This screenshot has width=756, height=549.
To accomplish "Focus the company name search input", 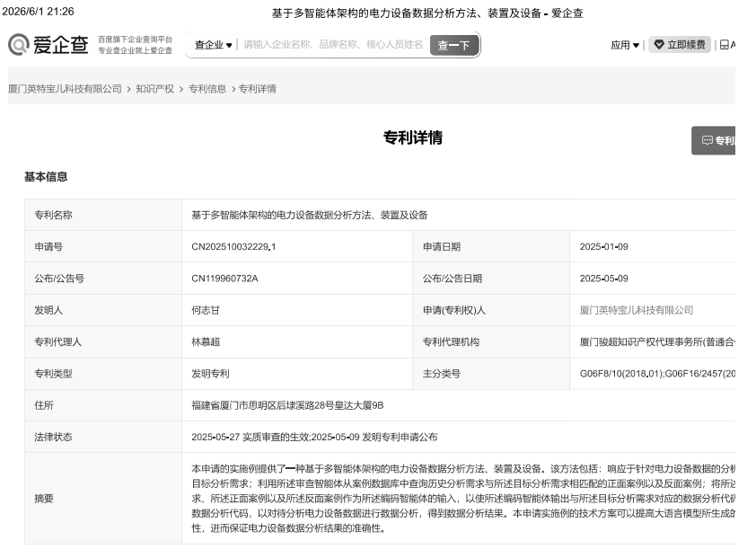I will click(x=333, y=45).
